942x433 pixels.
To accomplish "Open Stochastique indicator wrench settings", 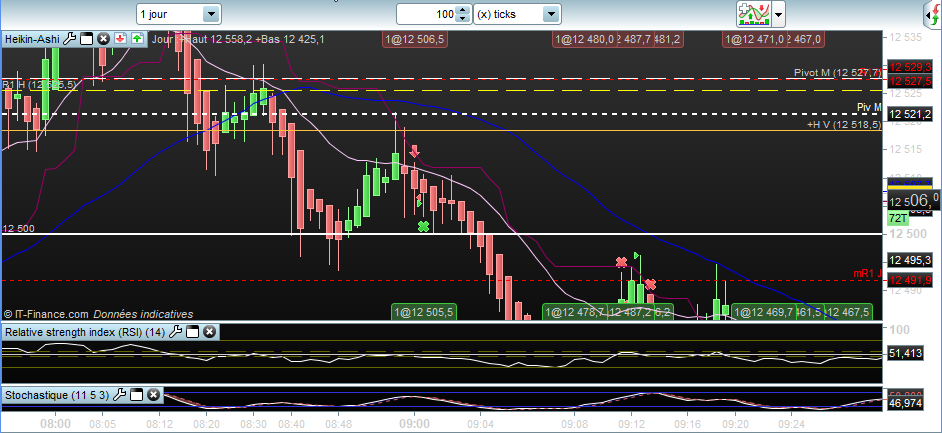I will (120, 395).
